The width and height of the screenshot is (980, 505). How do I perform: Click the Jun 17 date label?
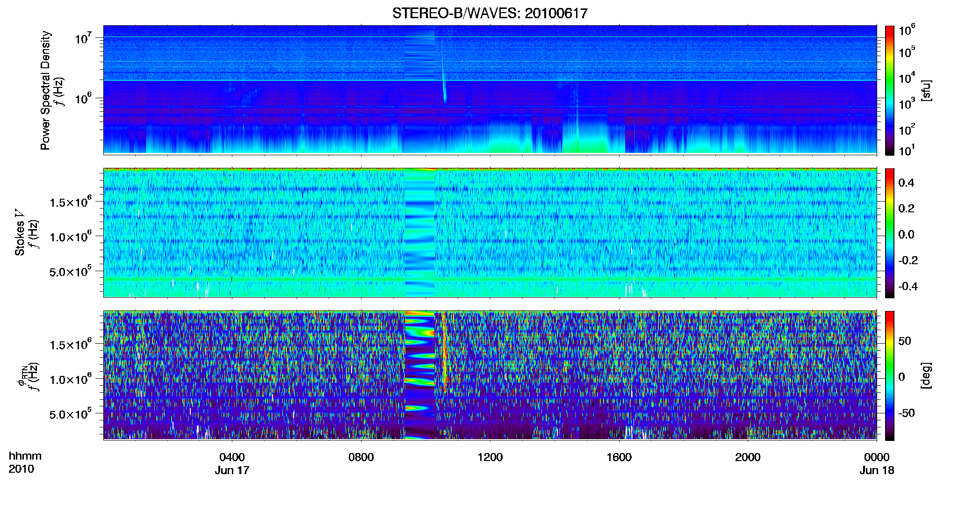coord(232,470)
